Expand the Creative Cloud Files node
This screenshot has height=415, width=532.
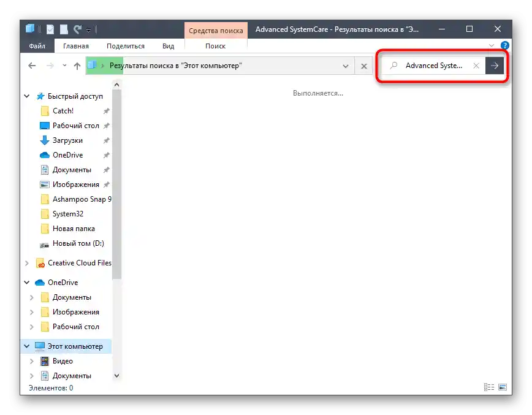tap(27, 263)
